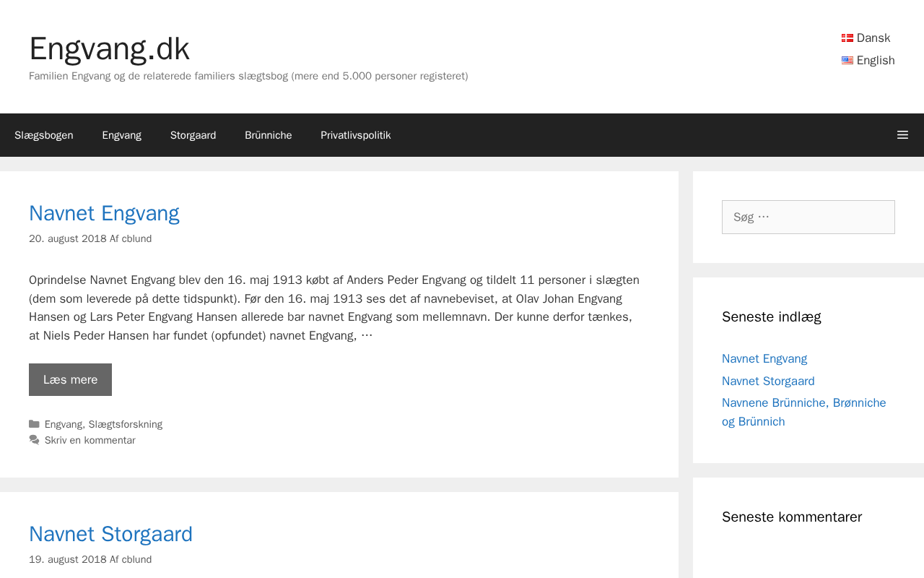
Task: Open the Navnet Storgaard post heading
Action: tap(110, 534)
